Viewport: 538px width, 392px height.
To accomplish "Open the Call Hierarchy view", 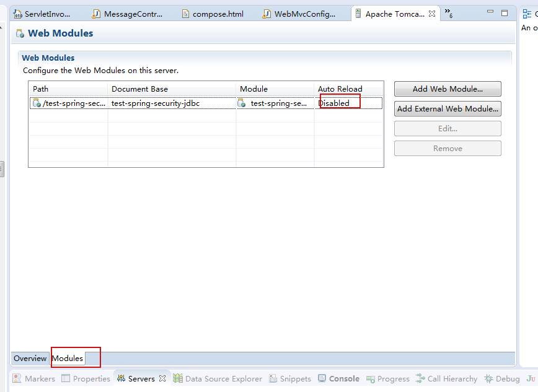I will (x=446, y=378).
